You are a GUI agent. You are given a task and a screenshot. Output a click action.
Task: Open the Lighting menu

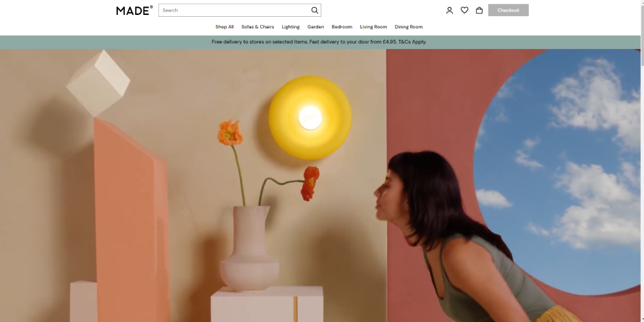[290, 26]
